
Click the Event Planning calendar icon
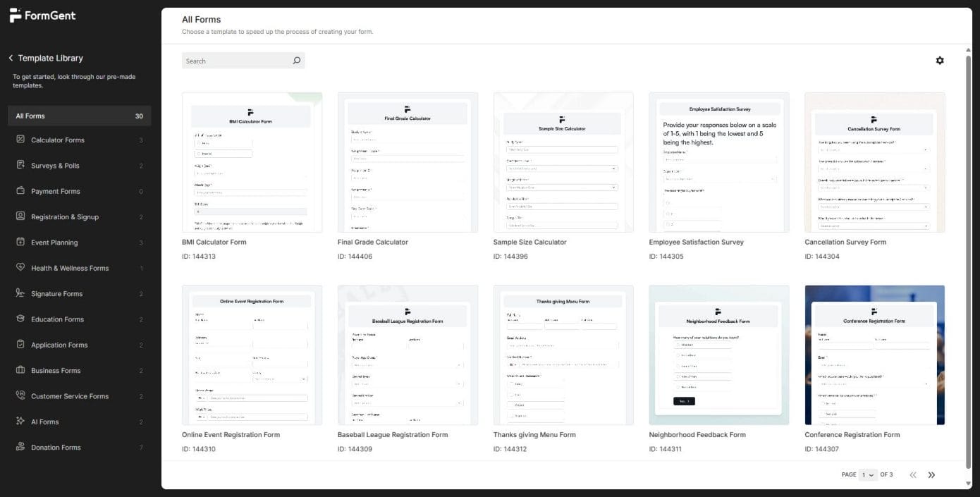point(20,243)
